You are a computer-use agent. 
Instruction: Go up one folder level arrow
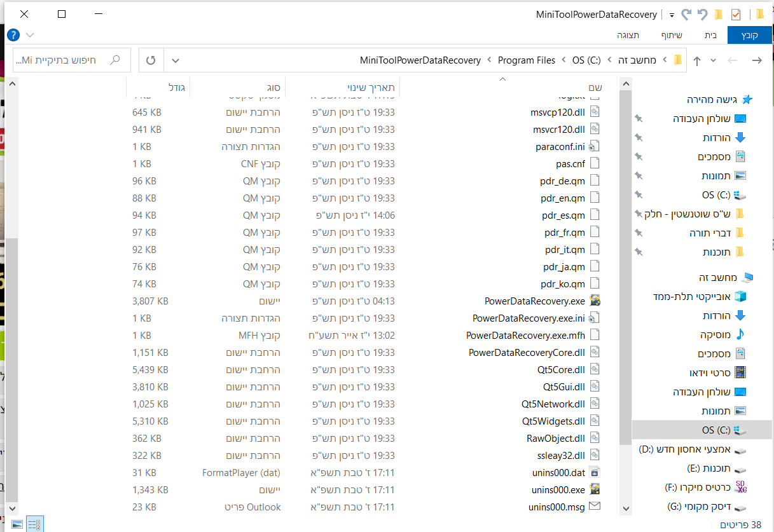(x=697, y=60)
